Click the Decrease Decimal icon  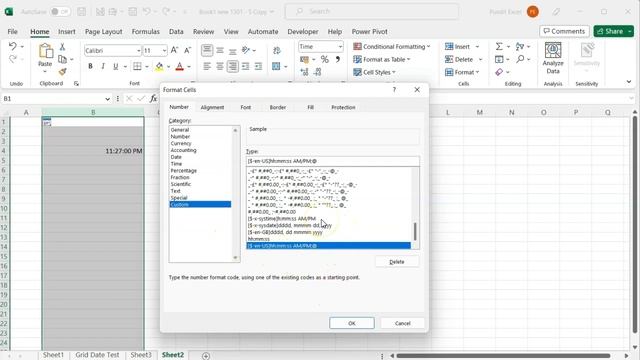tap(318, 72)
